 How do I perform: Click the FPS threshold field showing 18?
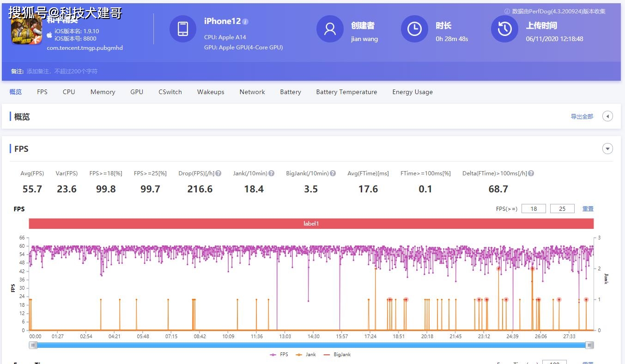pyautogui.click(x=534, y=209)
